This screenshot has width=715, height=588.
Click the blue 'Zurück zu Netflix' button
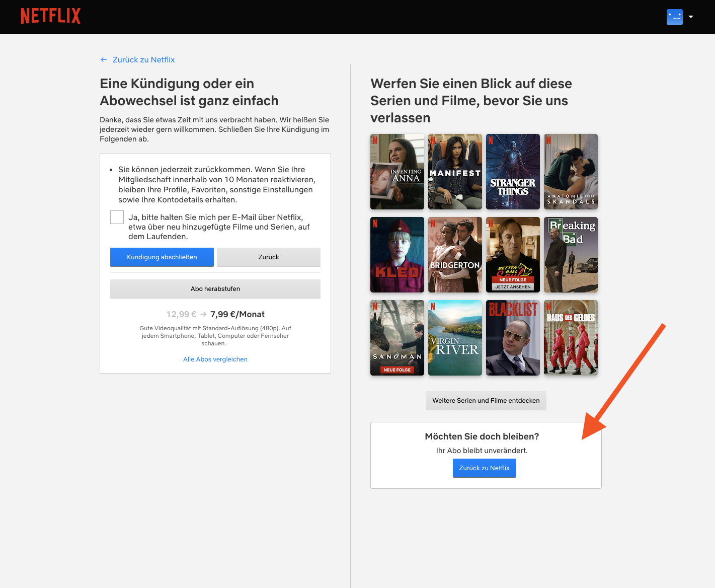click(485, 468)
